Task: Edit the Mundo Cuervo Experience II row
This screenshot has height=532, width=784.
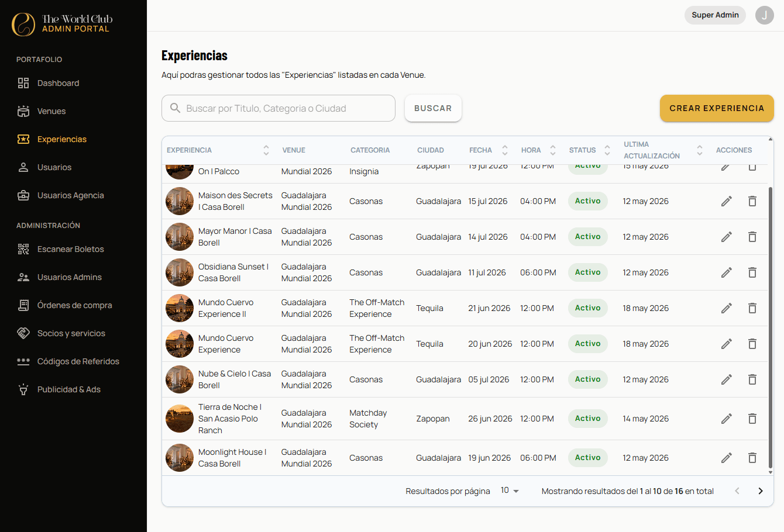Action: [x=727, y=308]
